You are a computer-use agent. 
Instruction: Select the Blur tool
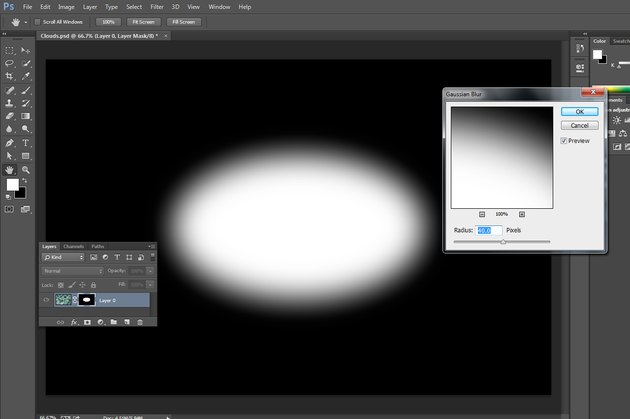(x=10, y=129)
